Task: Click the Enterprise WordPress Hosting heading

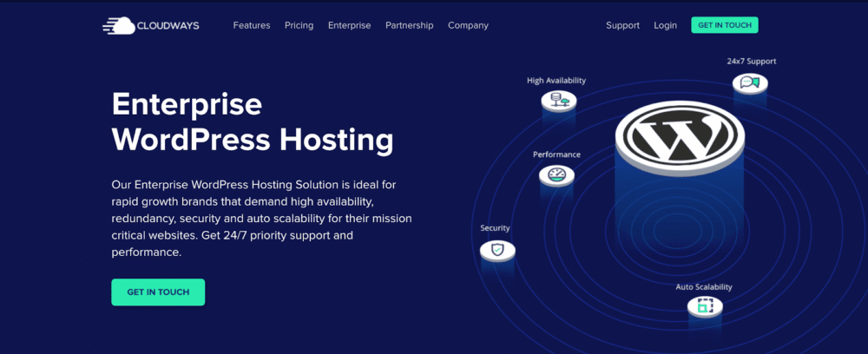Action: pos(252,121)
